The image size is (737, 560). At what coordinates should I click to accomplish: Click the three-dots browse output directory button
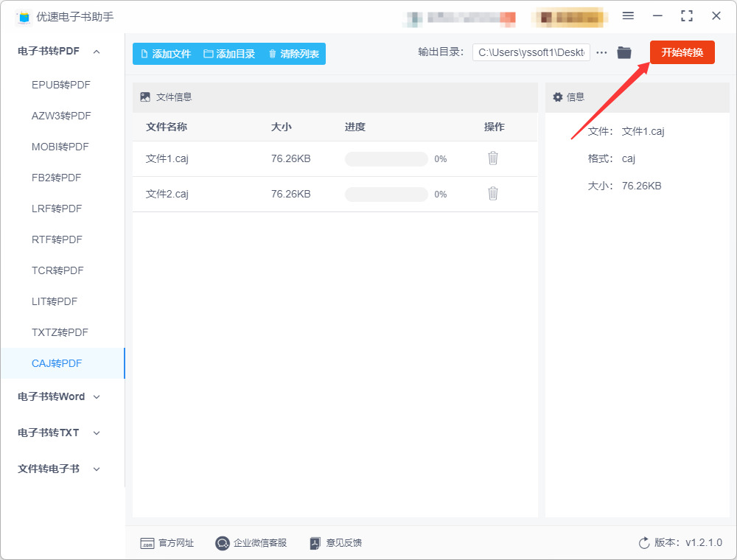coord(601,52)
